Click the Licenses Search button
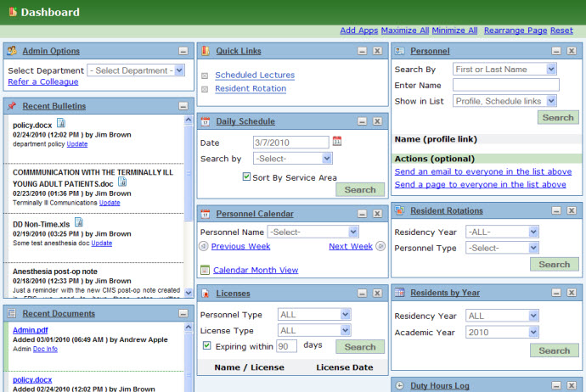 [360, 347]
